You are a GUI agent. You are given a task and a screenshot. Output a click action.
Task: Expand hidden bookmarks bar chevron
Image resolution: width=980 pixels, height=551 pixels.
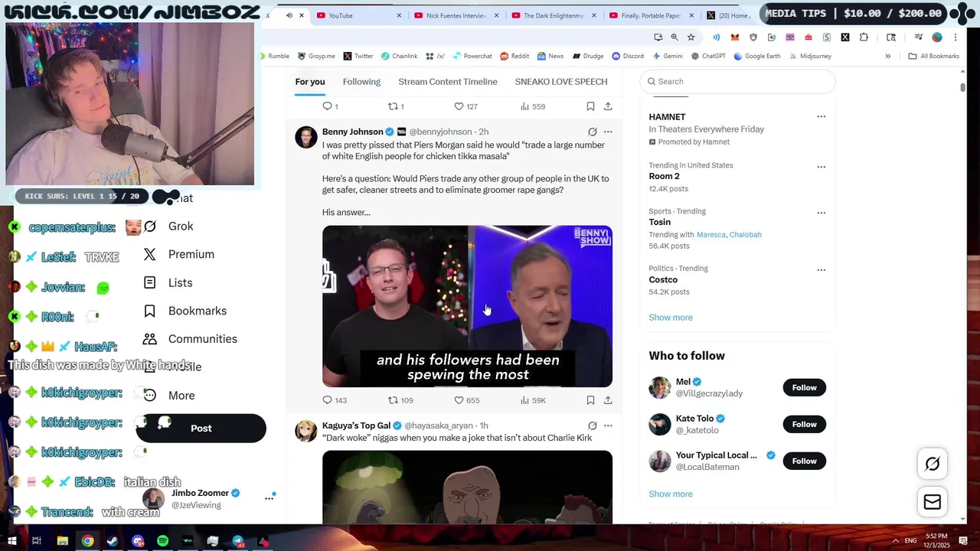coord(887,56)
